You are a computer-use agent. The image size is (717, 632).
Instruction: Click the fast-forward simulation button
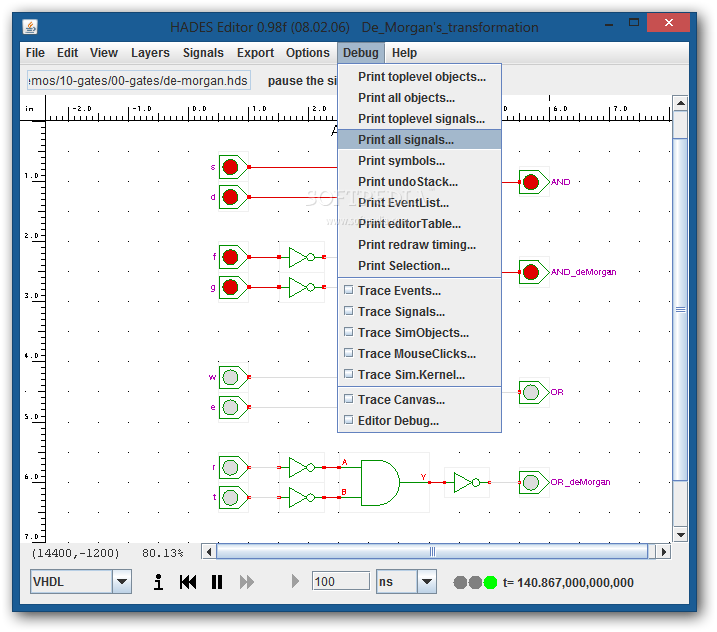247,582
